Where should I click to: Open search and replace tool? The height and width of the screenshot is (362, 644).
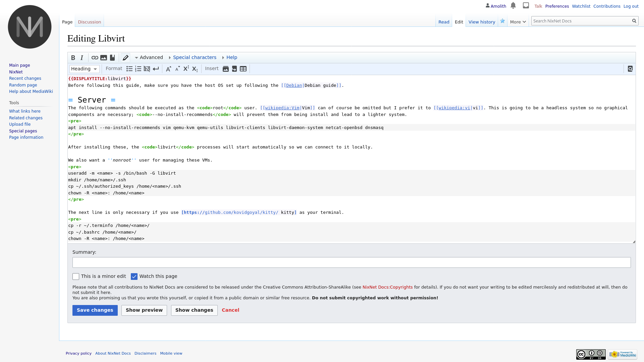click(630, 69)
